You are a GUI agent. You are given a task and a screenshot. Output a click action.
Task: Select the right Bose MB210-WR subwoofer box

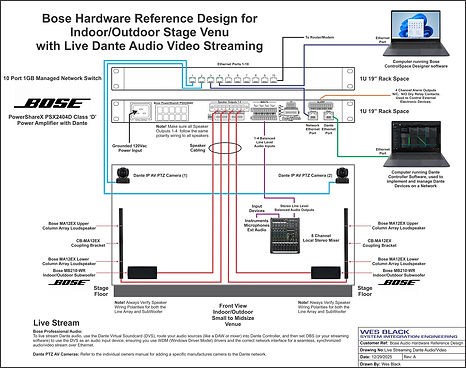pos(326,272)
